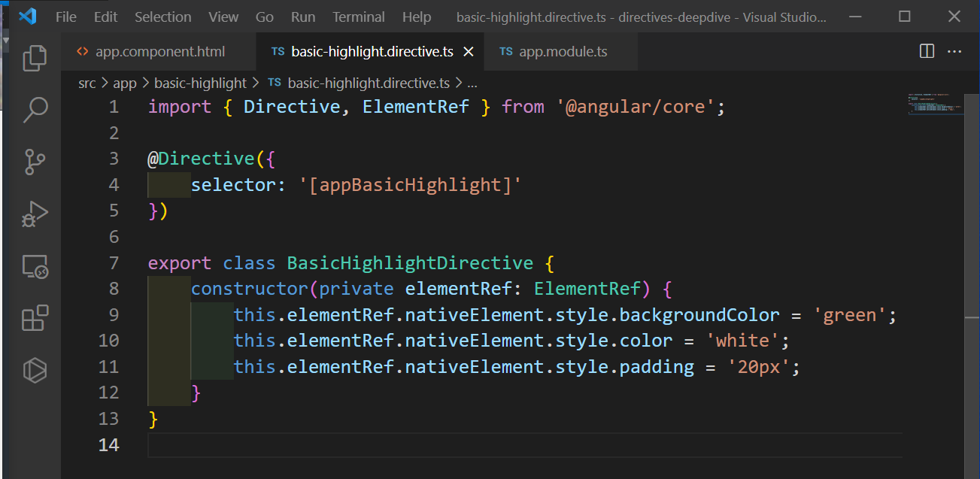Open the editor More Actions ellipsis
The height and width of the screenshot is (479, 980).
click(954, 51)
